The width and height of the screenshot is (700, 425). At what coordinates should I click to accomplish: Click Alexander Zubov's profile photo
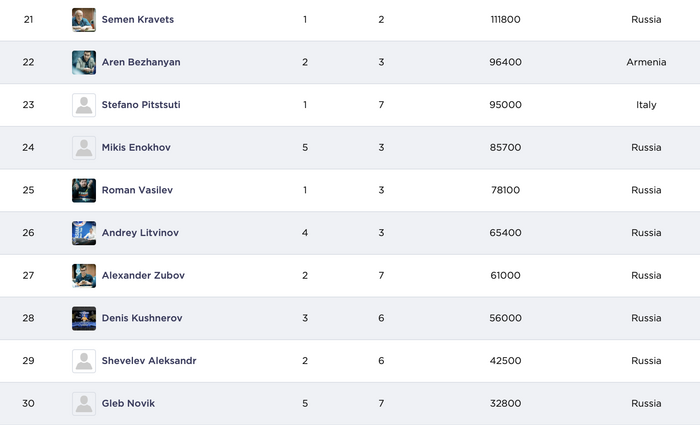84,276
